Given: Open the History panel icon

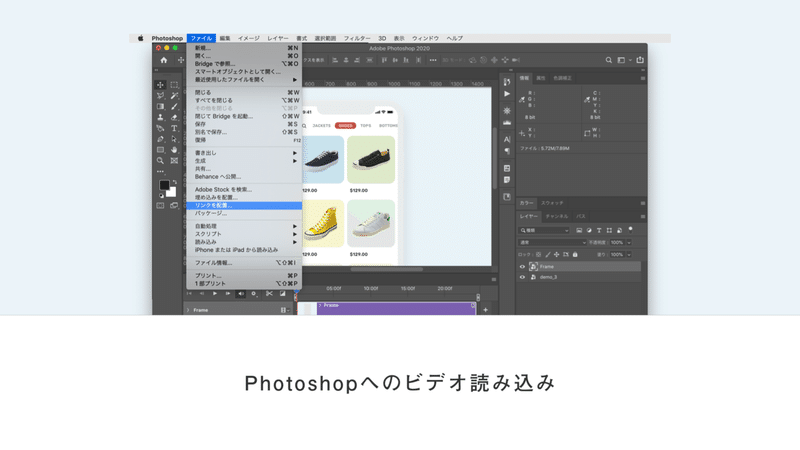Looking at the screenshot, I should tap(507, 82).
